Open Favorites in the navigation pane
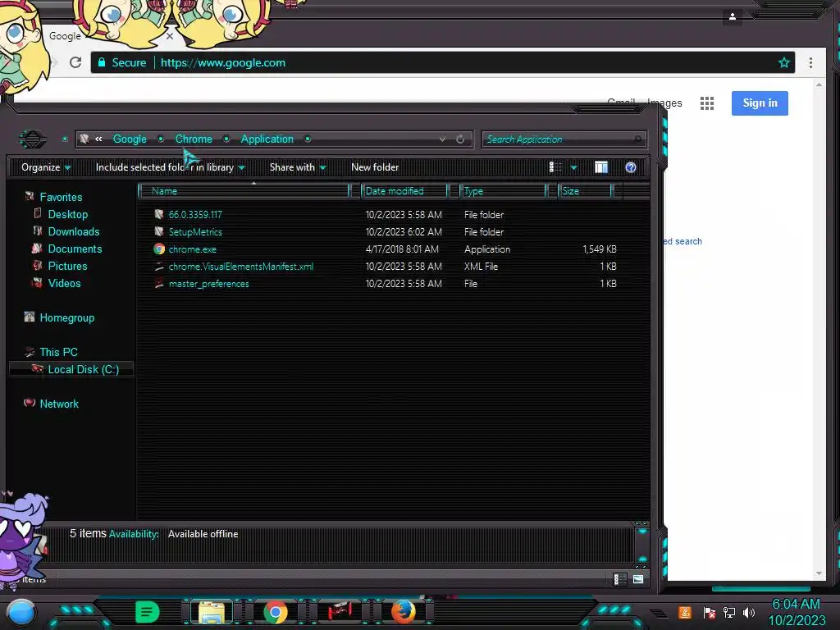Viewport: 840px width, 630px height. [61, 197]
